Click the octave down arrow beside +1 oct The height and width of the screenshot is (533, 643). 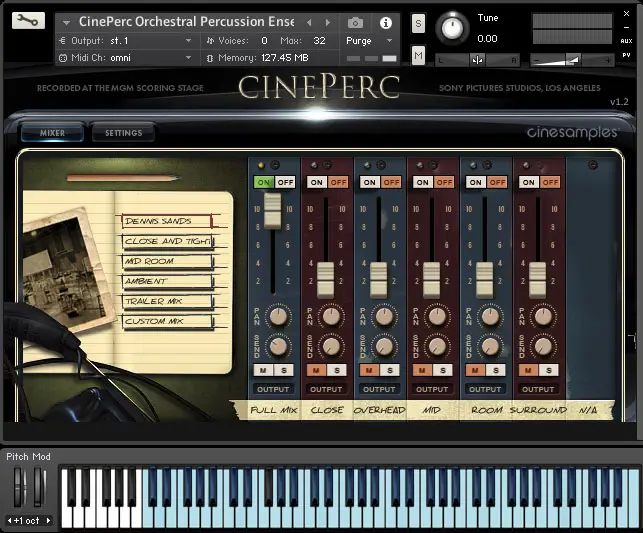[9, 520]
